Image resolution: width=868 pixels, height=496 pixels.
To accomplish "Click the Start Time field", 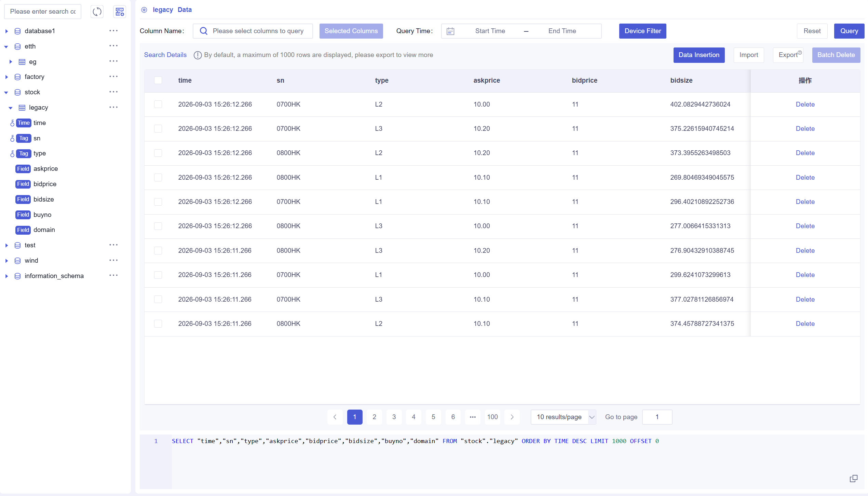I will [x=490, y=31].
